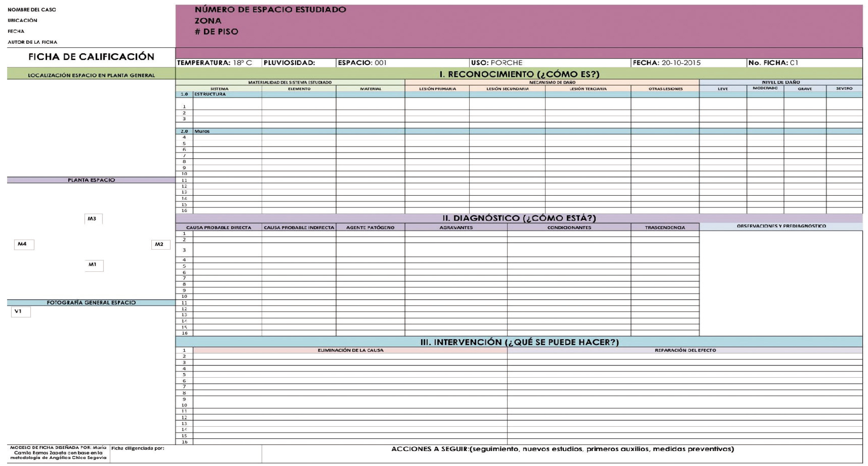Viewport: 868px width, 466px height.
Task: Click the 'OTRAS LESIONES' column header
Action: click(x=665, y=89)
